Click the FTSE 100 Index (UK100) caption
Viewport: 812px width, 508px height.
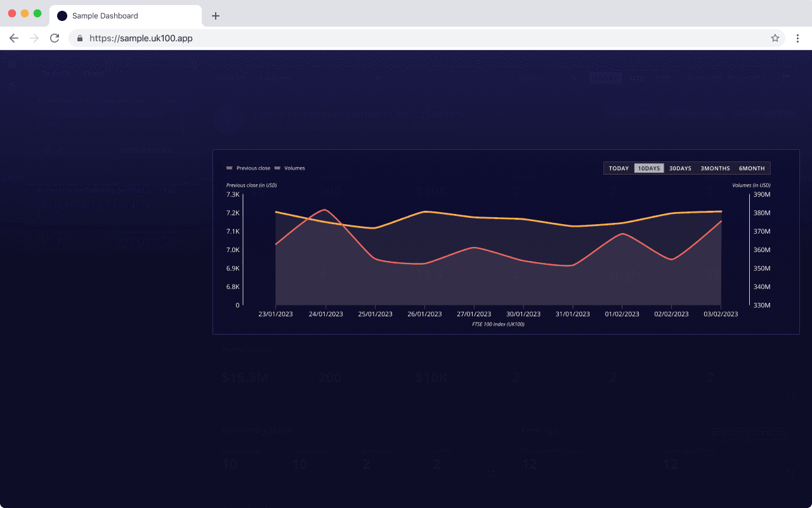[x=498, y=324]
